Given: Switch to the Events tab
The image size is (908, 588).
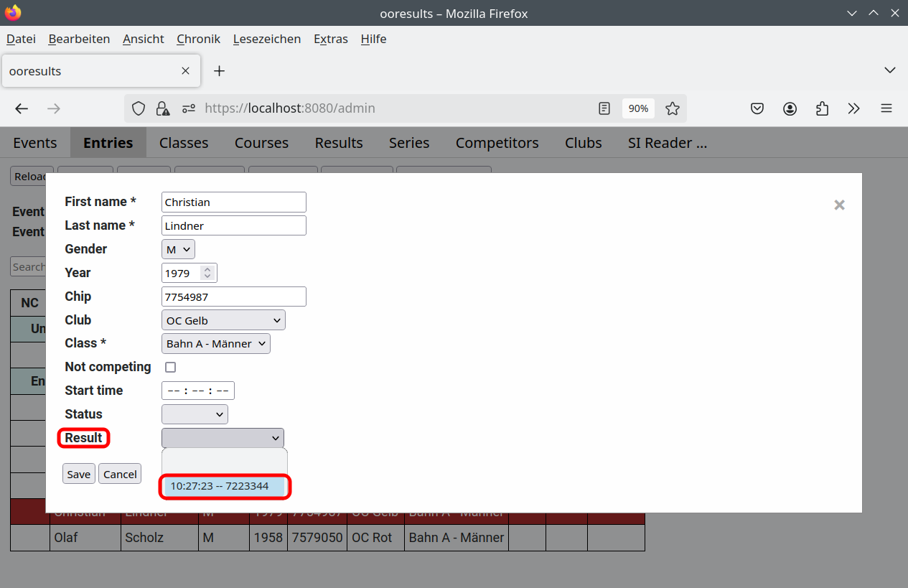Looking at the screenshot, I should tap(35, 143).
